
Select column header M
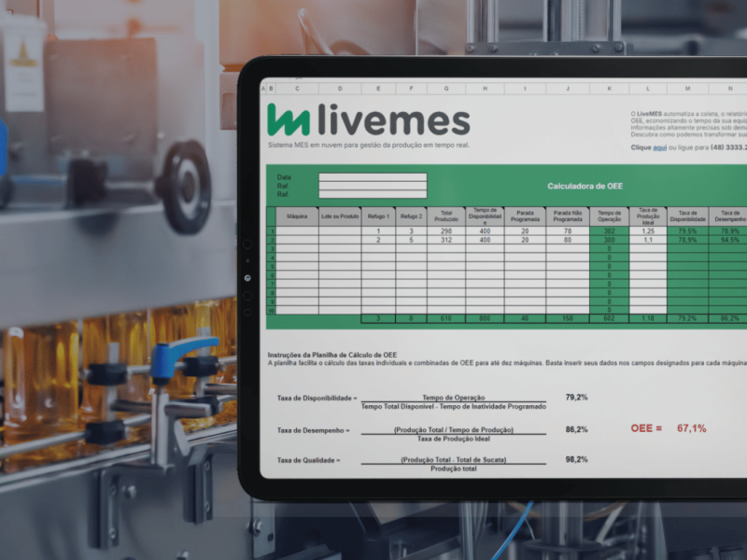click(x=687, y=89)
